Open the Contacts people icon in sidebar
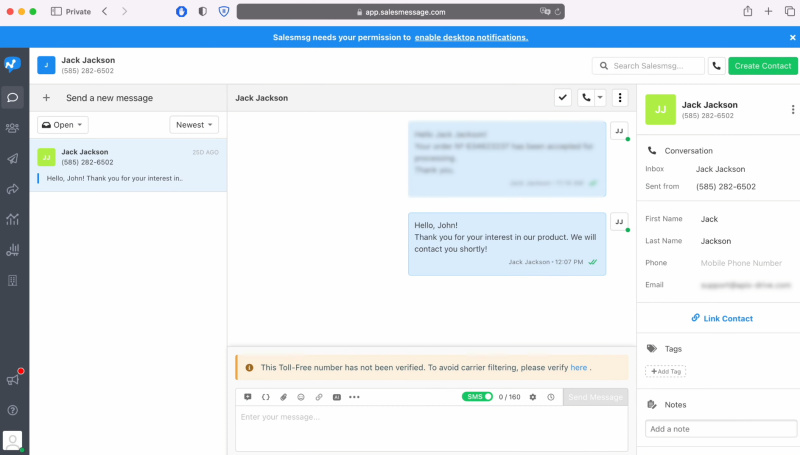 click(x=13, y=128)
